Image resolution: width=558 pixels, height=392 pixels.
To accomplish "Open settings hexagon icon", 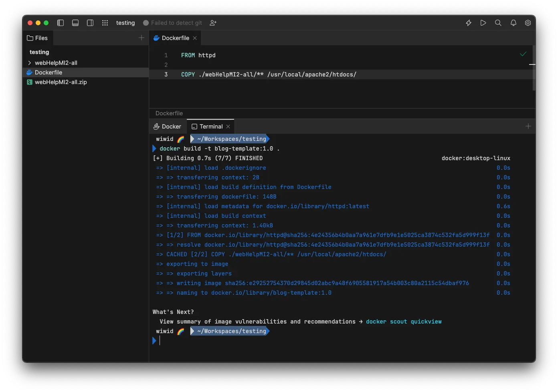I will click(528, 23).
